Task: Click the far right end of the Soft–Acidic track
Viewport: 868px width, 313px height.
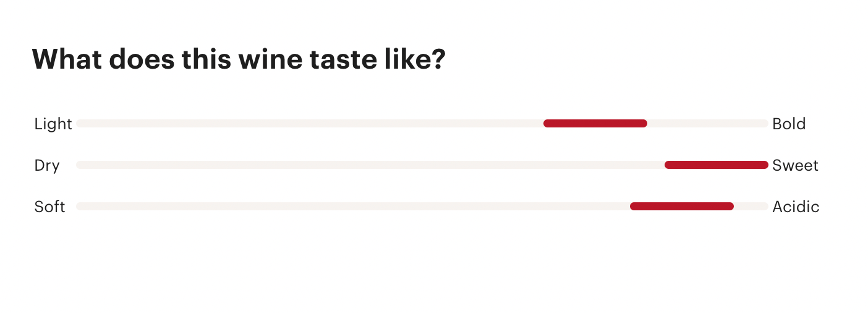Action: [x=764, y=206]
